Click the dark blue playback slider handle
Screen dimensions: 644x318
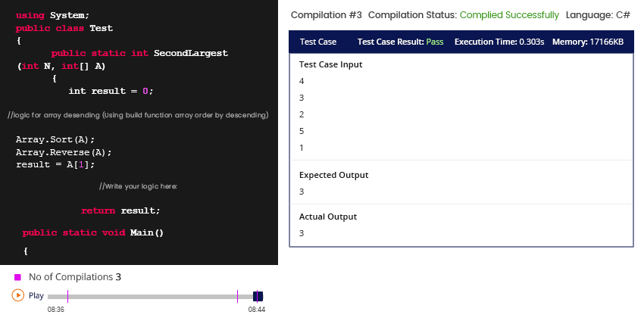pyautogui.click(x=258, y=296)
